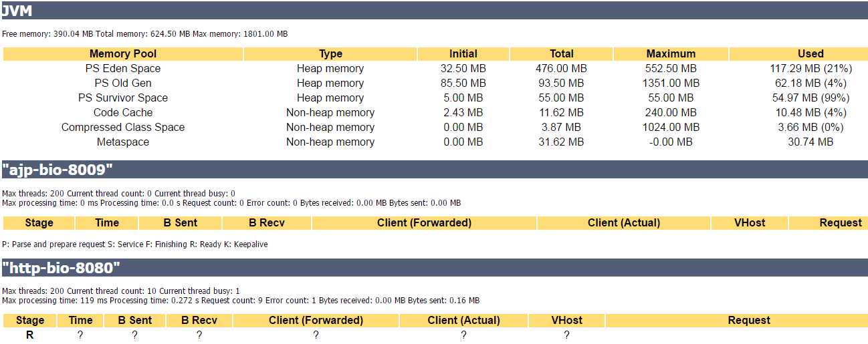
Task: Click the Used column header
Action: coord(810,53)
